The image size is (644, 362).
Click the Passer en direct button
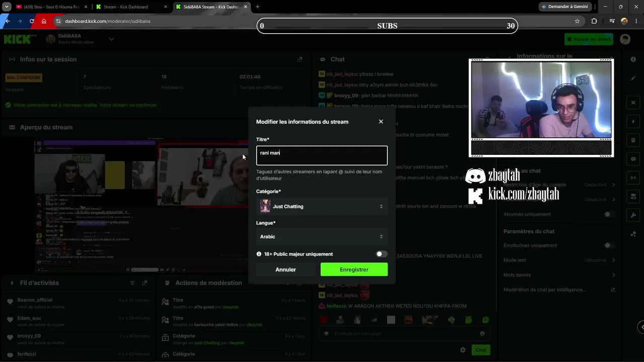point(589,39)
